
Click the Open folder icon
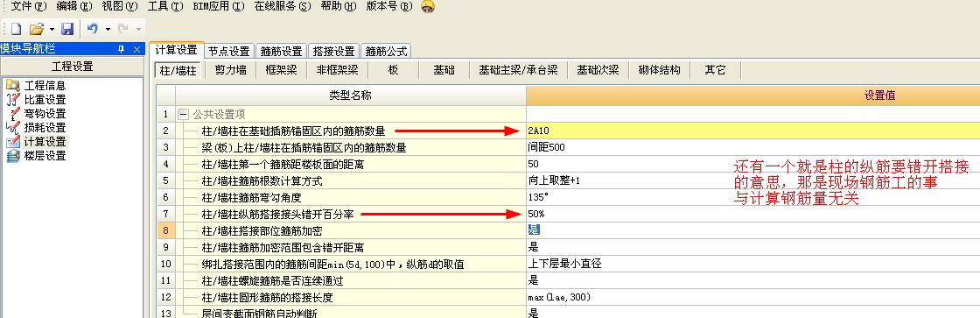pyautogui.click(x=36, y=29)
